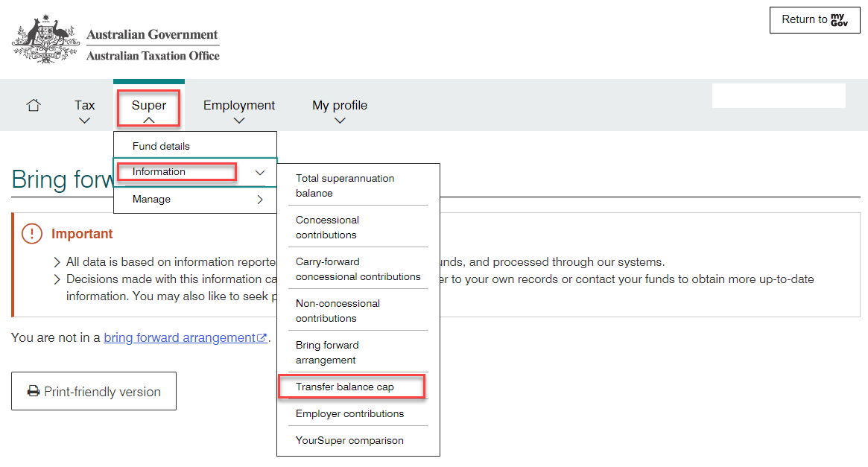868x467 pixels.
Task: Open the bring forward arrangement link
Action: pos(180,338)
